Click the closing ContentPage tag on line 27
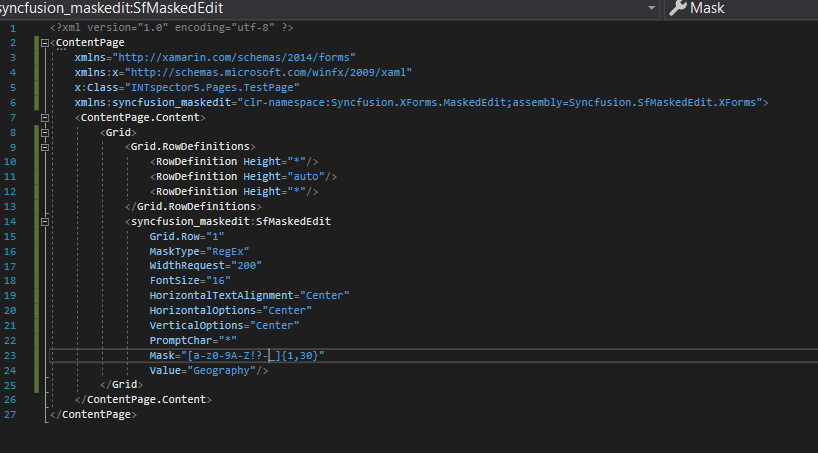 (x=93, y=415)
